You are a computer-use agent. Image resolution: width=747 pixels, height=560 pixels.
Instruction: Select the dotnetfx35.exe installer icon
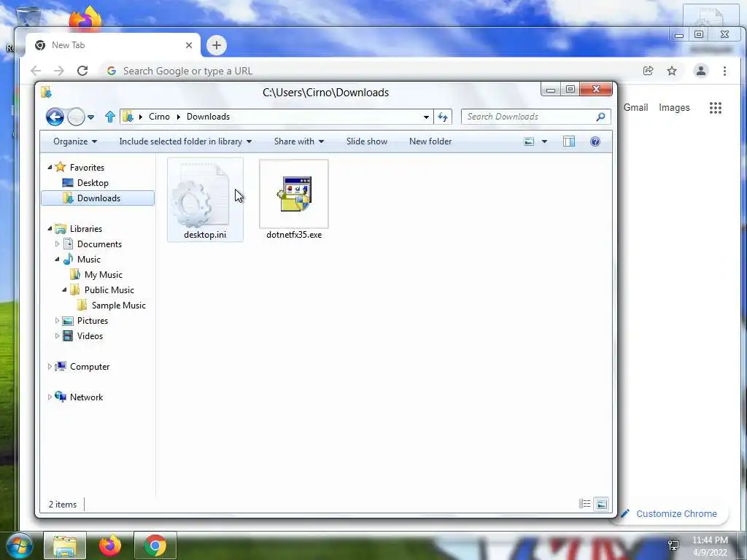click(294, 194)
